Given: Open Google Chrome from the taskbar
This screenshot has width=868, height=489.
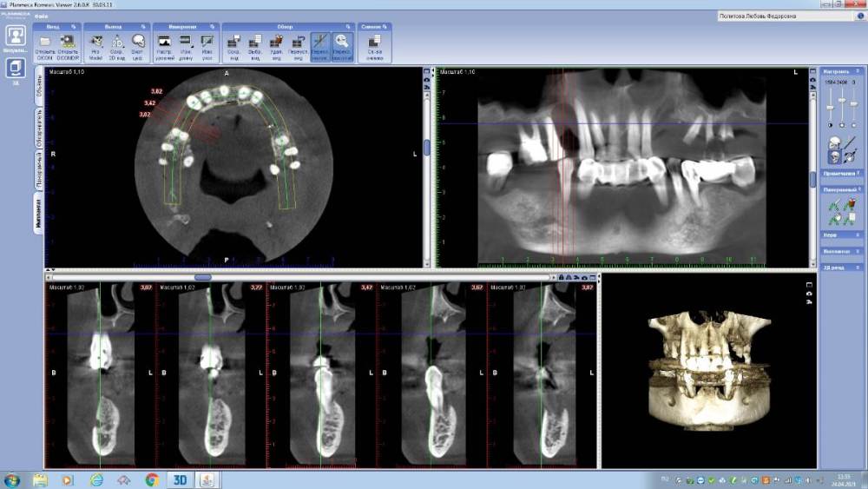Looking at the screenshot, I should (x=152, y=479).
